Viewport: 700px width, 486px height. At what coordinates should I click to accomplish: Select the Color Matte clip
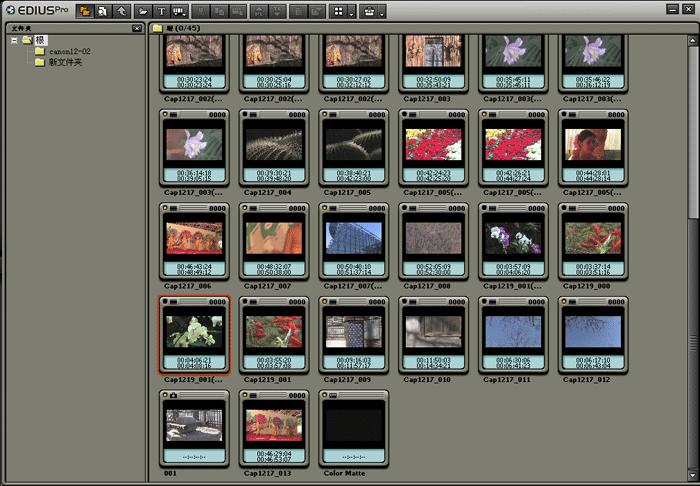click(x=354, y=427)
